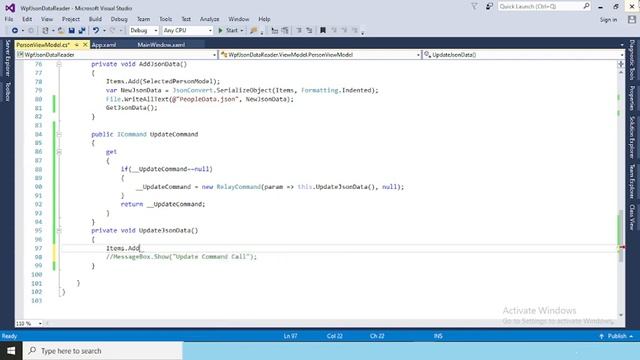Switch to the MainWindow.xaml tab

click(x=161, y=45)
